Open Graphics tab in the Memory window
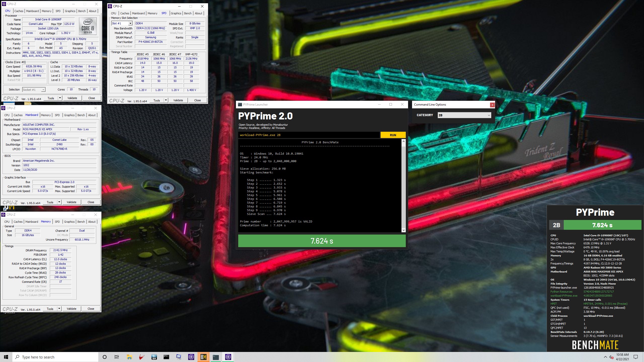644x362 pixels. point(69,222)
